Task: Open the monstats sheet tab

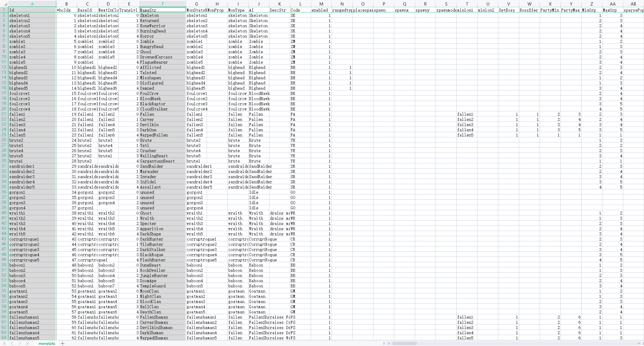Action: 47,343
